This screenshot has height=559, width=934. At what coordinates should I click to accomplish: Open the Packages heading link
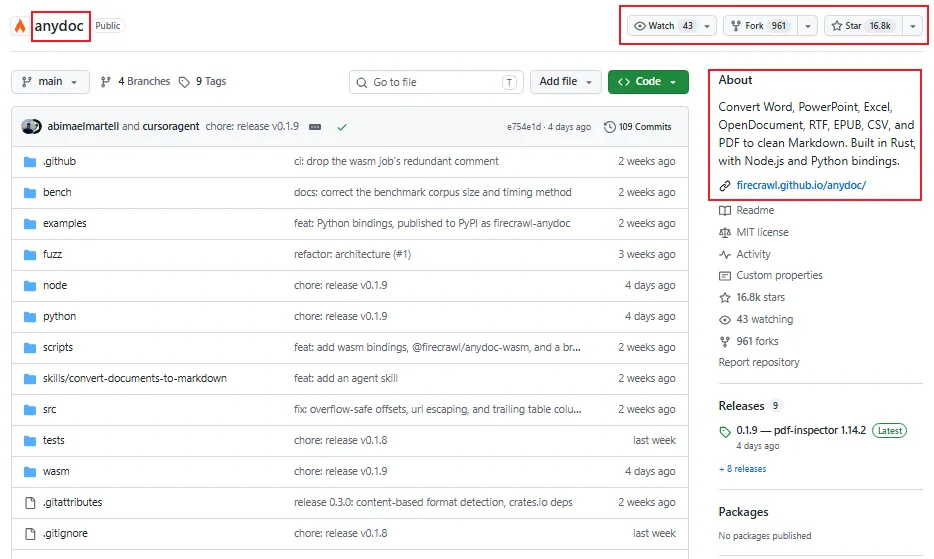click(743, 512)
